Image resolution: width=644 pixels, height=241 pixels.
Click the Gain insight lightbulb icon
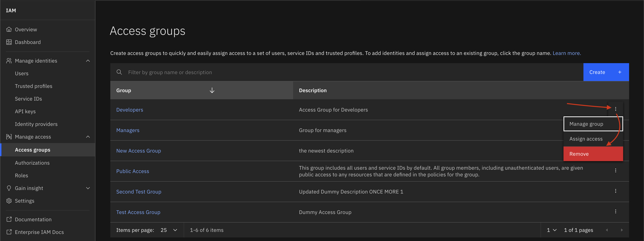9,188
